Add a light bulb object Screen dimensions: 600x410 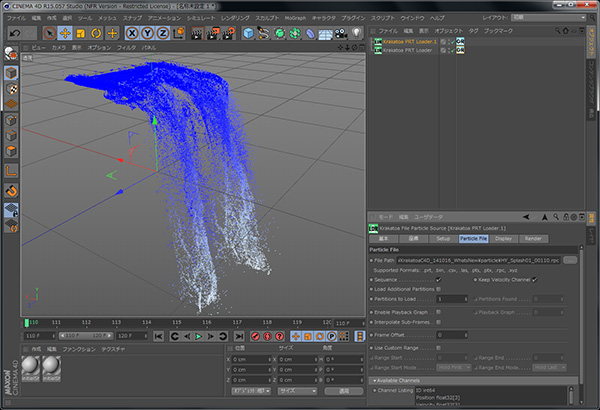pyautogui.click(x=356, y=33)
